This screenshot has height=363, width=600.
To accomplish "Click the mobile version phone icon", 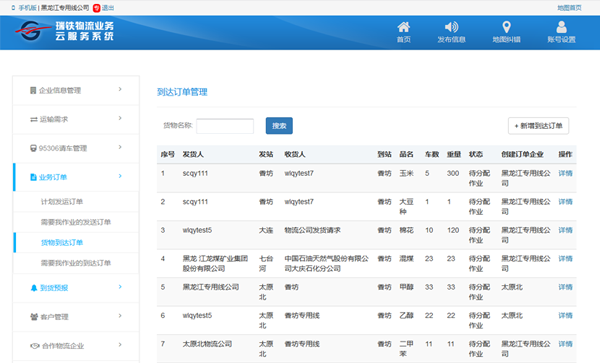I will tap(14, 8).
